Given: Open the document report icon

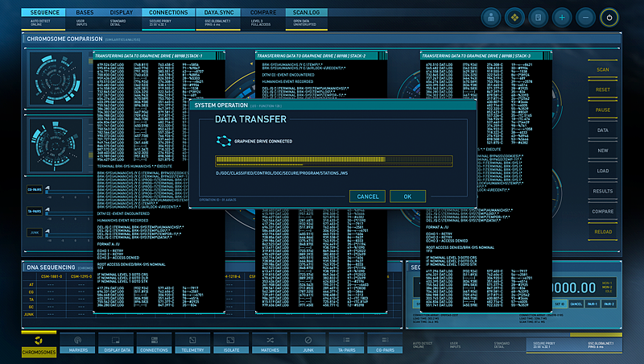Looking at the screenshot, I should tap(539, 17).
